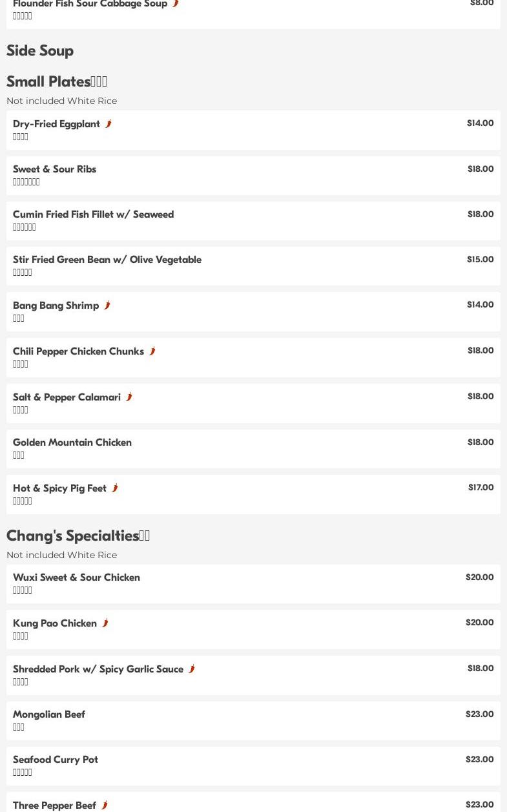Click the Chang's Specialties section heading
Image resolution: width=507 pixels, height=812 pixels.
(x=78, y=536)
